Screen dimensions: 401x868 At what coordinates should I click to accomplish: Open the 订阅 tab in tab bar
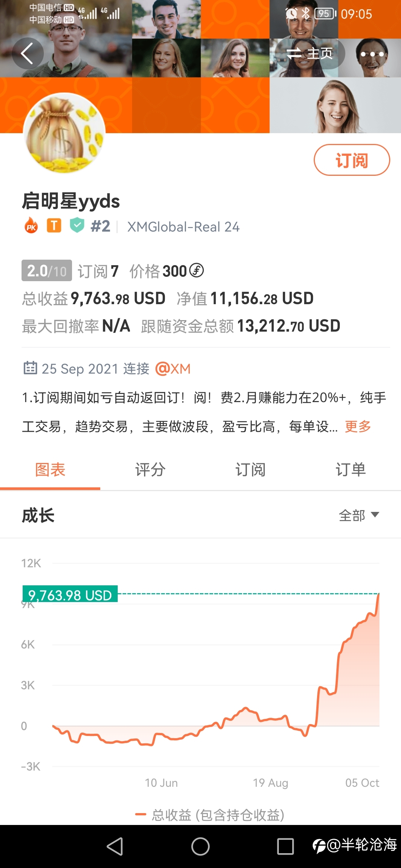tap(251, 470)
